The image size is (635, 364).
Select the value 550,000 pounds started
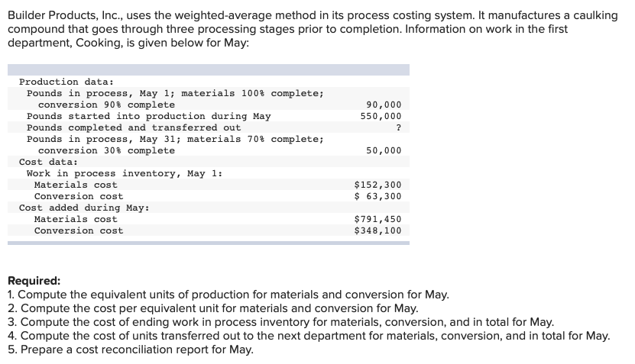click(381, 116)
